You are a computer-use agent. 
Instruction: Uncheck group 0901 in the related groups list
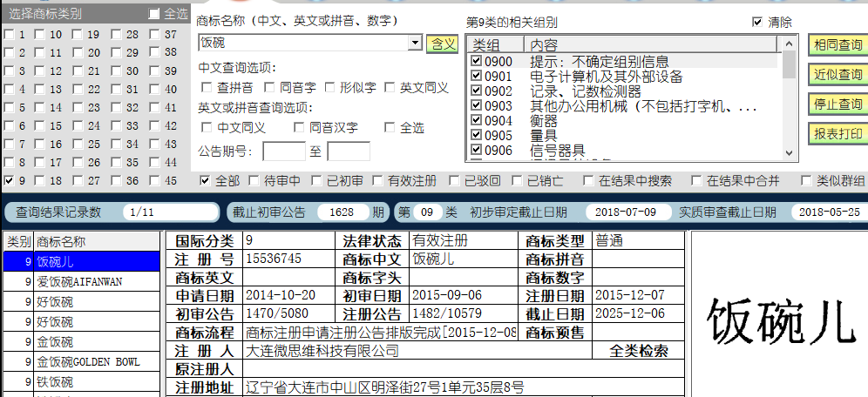(476, 77)
